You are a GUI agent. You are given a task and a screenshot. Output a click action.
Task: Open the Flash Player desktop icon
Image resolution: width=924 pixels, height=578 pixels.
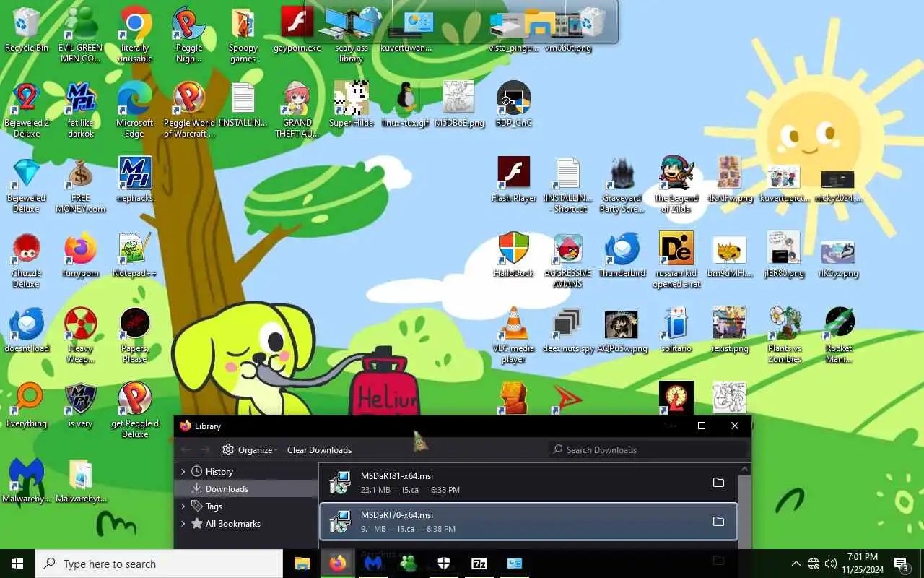514,179
